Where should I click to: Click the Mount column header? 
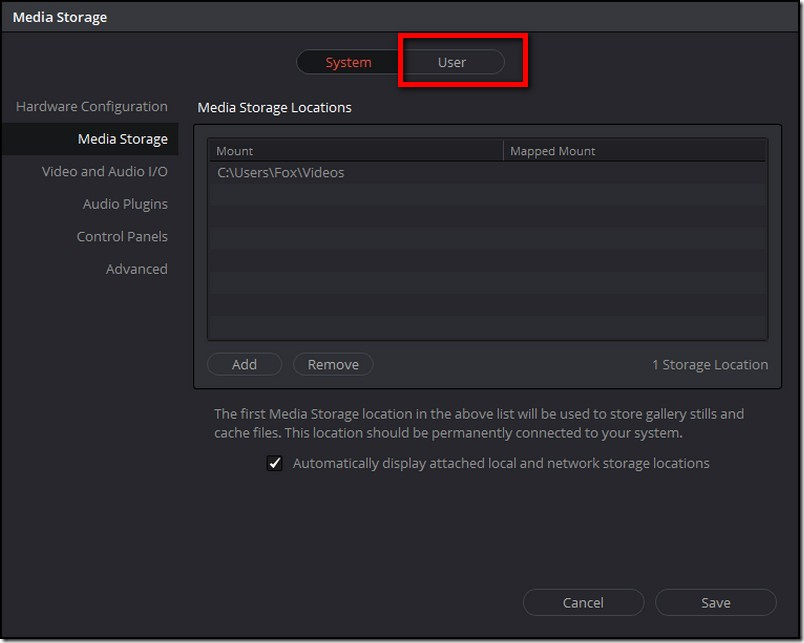[x=355, y=151]
